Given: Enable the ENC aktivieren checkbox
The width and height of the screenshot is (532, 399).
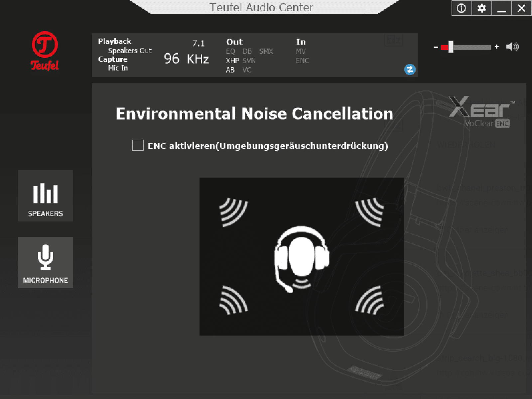Looking at the screenshot, I should tap(138, 146).
